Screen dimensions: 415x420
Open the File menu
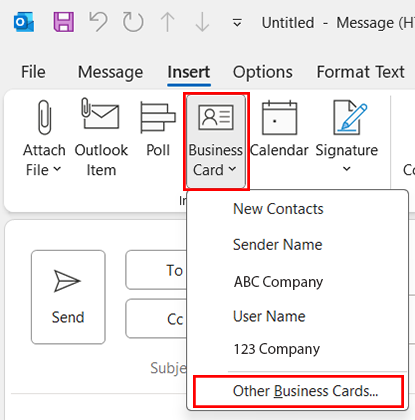[33, 72]
